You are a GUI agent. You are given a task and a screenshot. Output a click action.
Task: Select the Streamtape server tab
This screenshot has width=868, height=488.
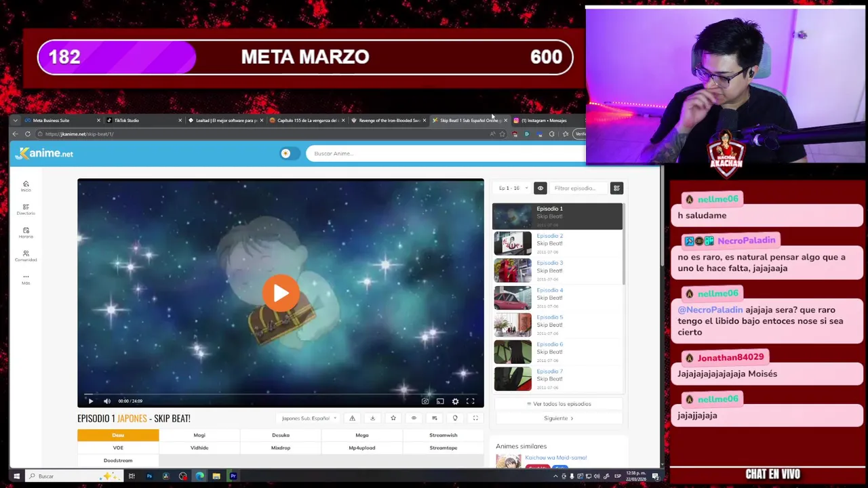(443, 448)
